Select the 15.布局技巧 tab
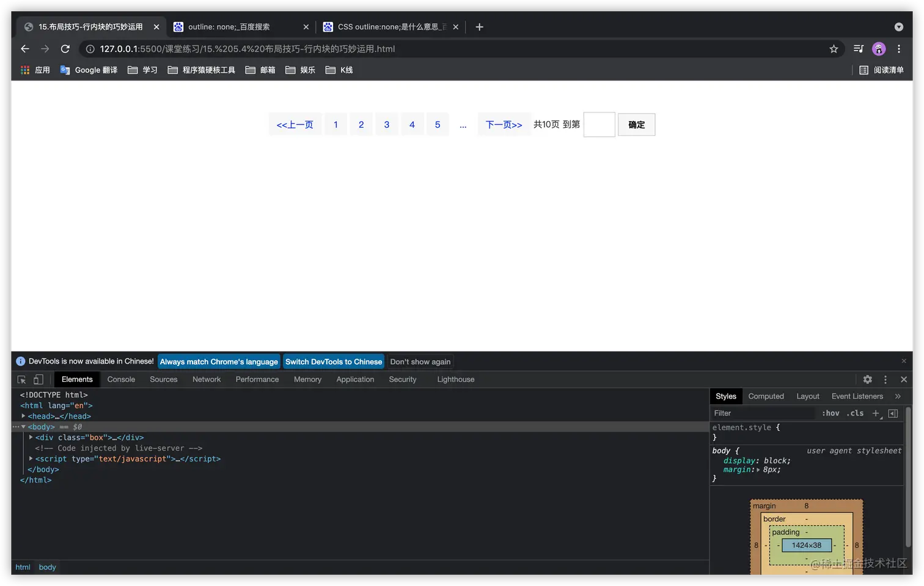This screenshot has height=586, width=924. [91, 27]
